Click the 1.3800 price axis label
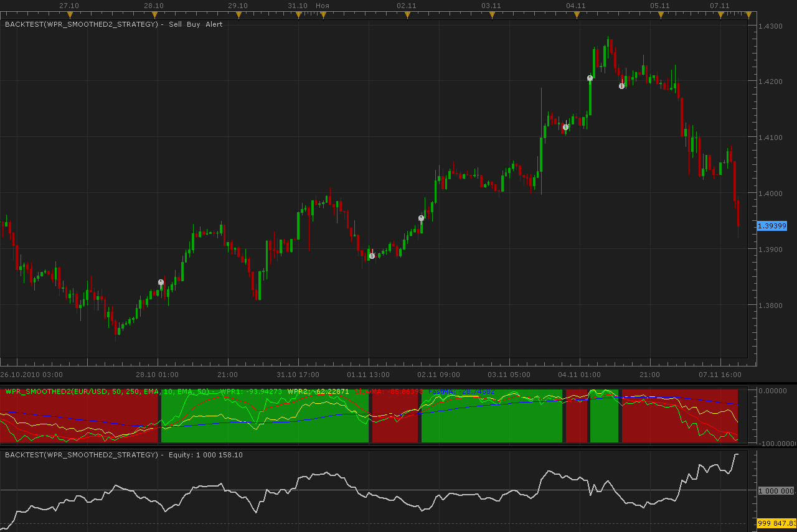797x532 pixels. click(771, 306)
